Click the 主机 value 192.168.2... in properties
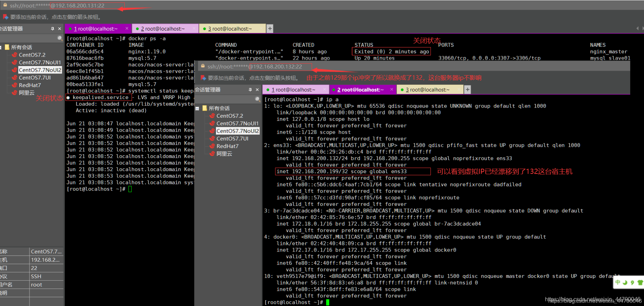 pyautogui.click(x=45, y=260)
